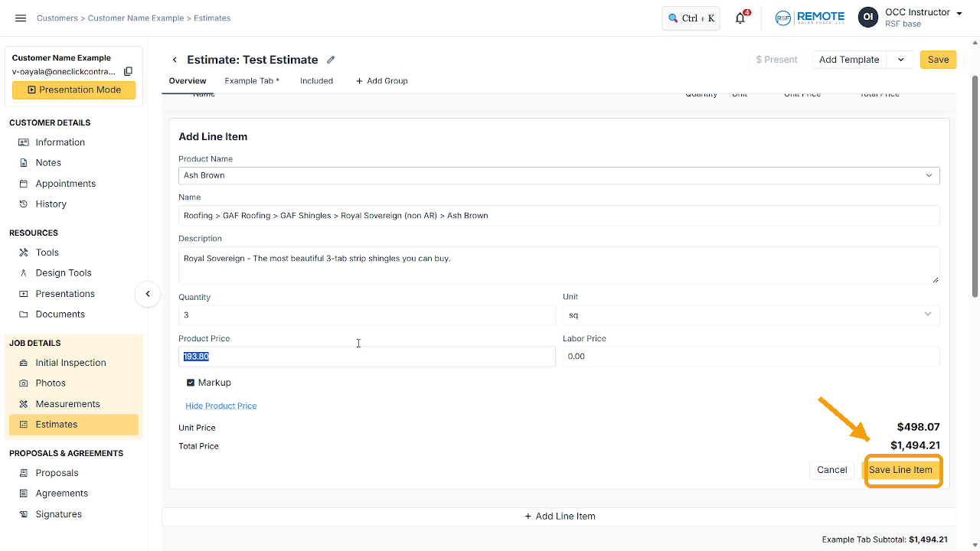Go back using the arrow beside Estimate title
This screenshot has height=551, width=980.
(175, 60)
